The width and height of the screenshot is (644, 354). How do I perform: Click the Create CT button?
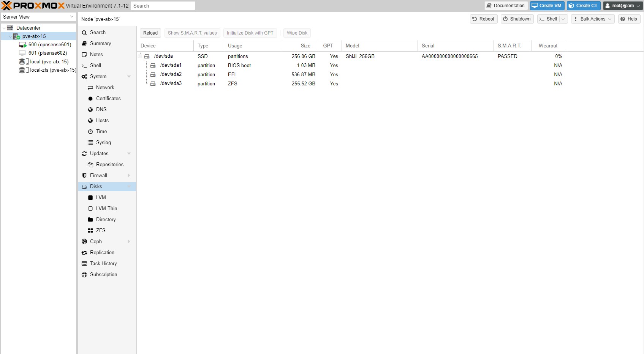coord(584,6)
